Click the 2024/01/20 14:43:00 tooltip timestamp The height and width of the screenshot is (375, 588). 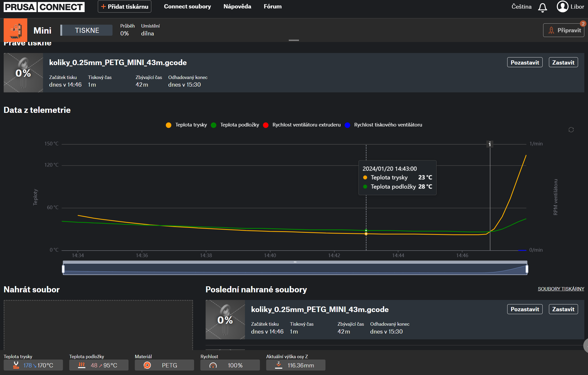[390, 169]
